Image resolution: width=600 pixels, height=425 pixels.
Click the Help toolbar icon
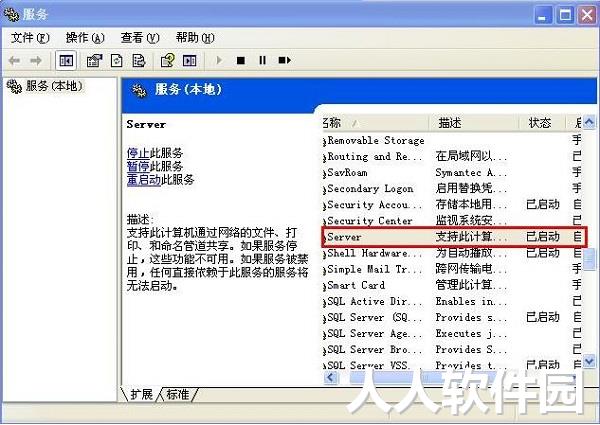click(x=167, y=60)
